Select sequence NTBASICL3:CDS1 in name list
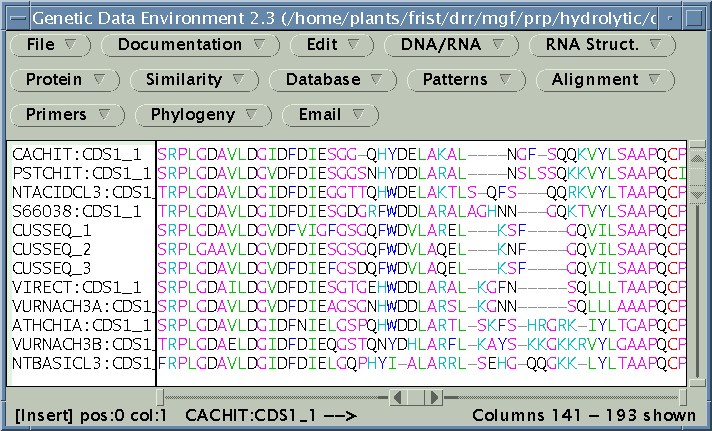The height and width of the screenshot is (431, 712). tap(84, 364)
